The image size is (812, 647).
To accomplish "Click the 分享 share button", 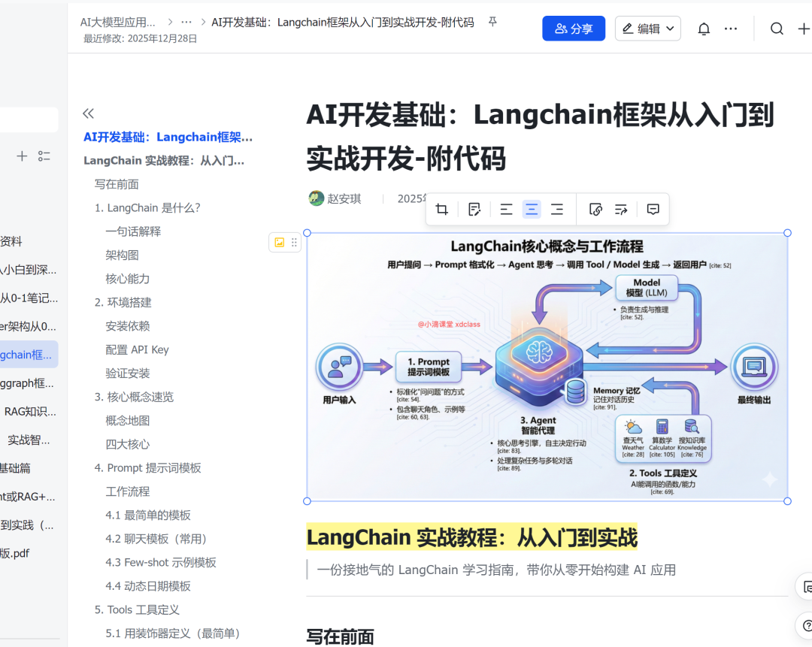I will (x=574, y=29).
